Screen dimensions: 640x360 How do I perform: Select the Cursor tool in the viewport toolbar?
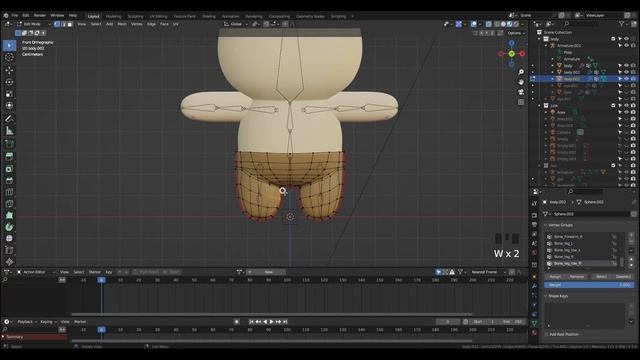point(9,58)
